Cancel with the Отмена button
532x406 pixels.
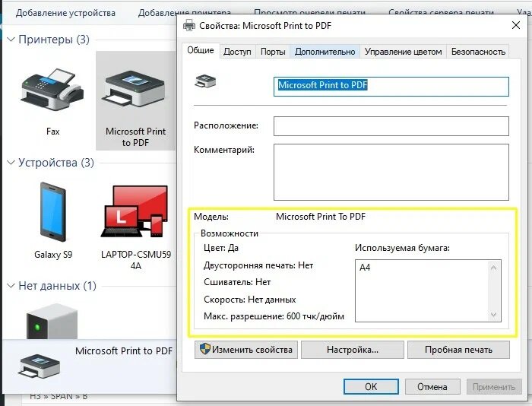pyautogui.click(x=432, y=387)
